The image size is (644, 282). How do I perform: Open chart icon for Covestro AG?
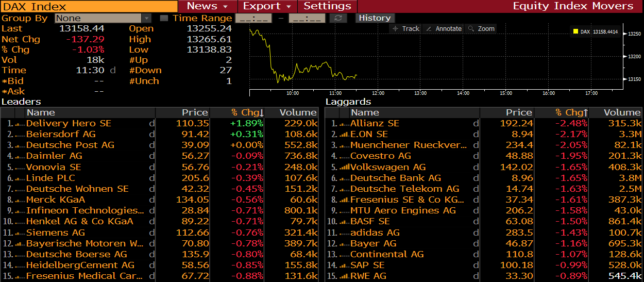click(344, 156)
